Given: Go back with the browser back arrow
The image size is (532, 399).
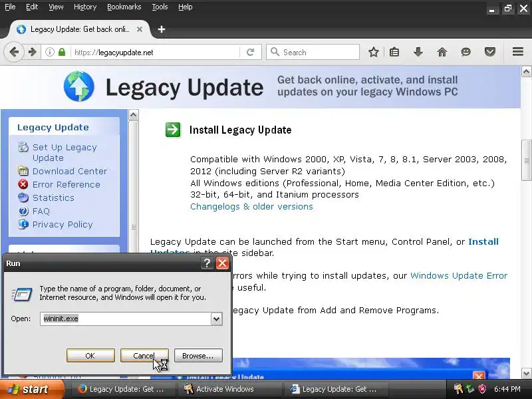Looking at the screenshot, I should (14, 53).
